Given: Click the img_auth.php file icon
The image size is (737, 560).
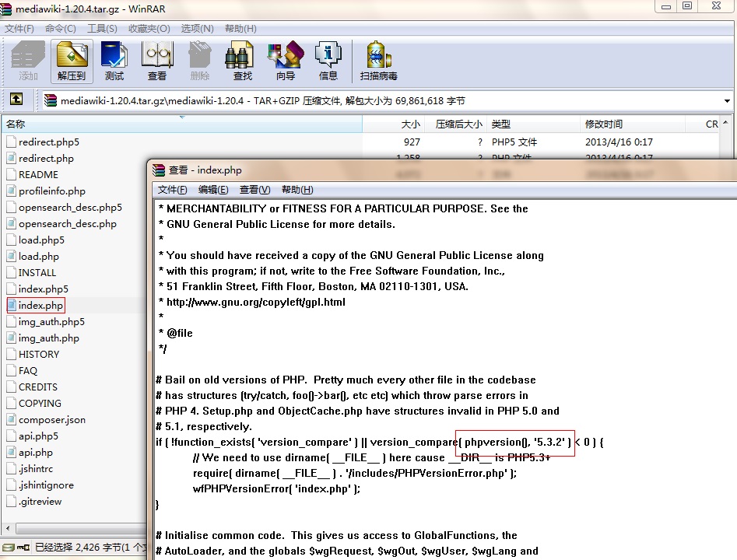Looking at the screenshot, I should 11,338.
